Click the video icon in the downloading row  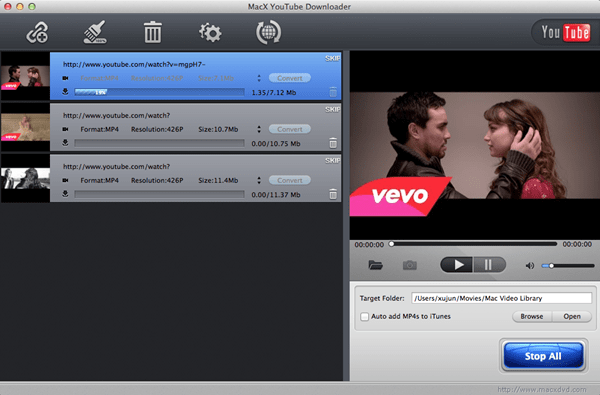65,78
